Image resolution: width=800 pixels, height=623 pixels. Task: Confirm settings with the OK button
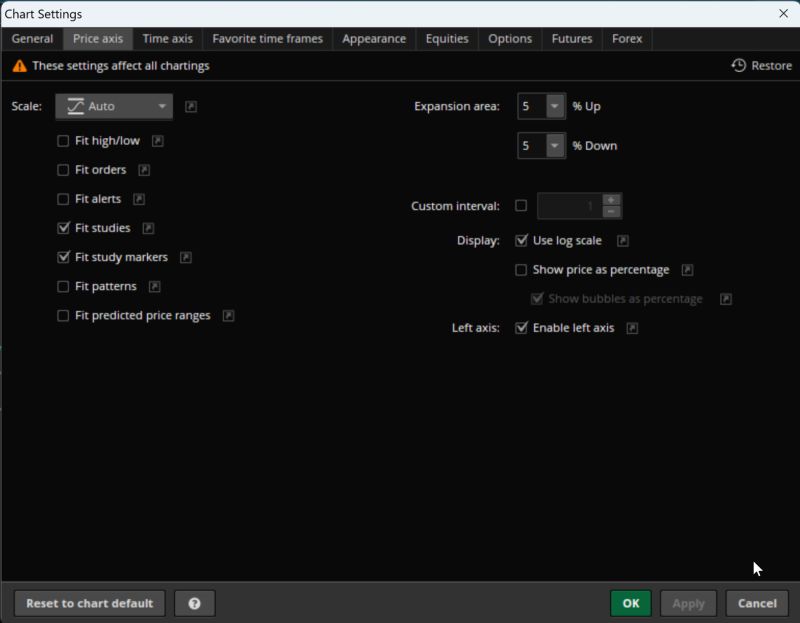point(630,603)
